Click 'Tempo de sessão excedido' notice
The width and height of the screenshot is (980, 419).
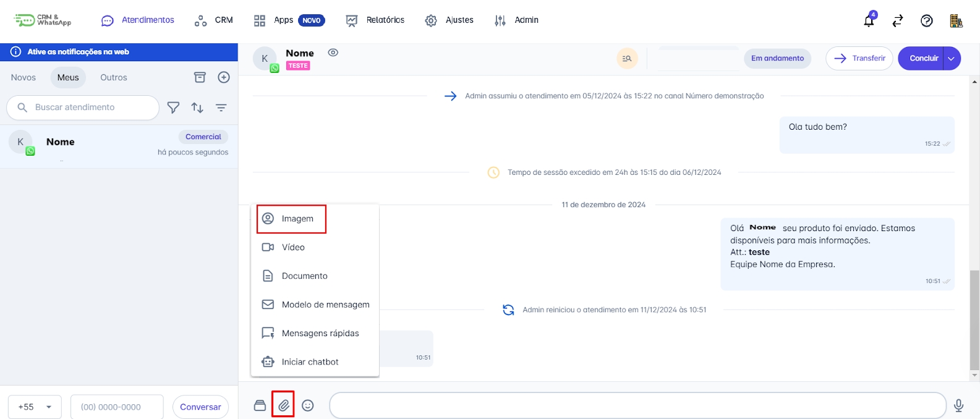(x=614, y=172)
